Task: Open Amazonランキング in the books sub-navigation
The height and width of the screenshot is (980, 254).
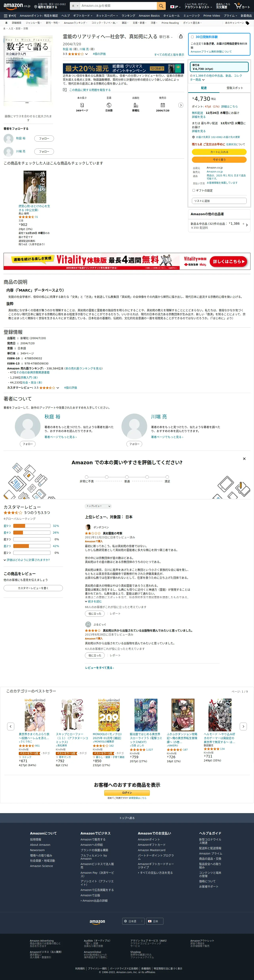Action: click(x=76, y=23)
